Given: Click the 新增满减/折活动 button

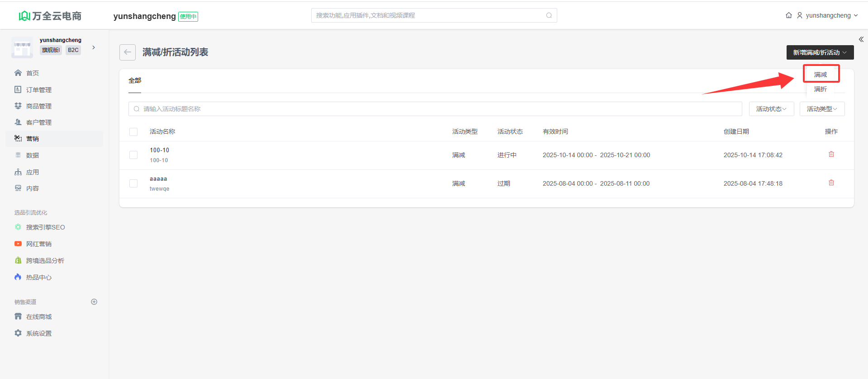Looking at the screenshot, I should coord(820,52).
